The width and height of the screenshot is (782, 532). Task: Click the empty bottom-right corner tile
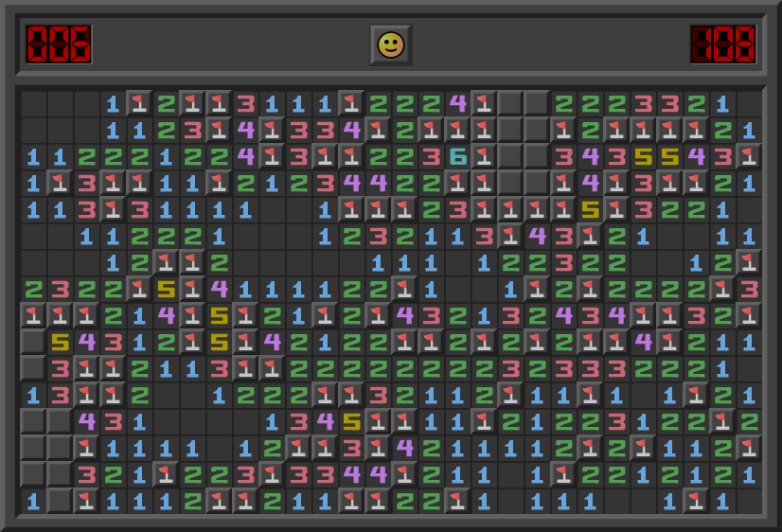pyautogui.click(x=750, y=501)
